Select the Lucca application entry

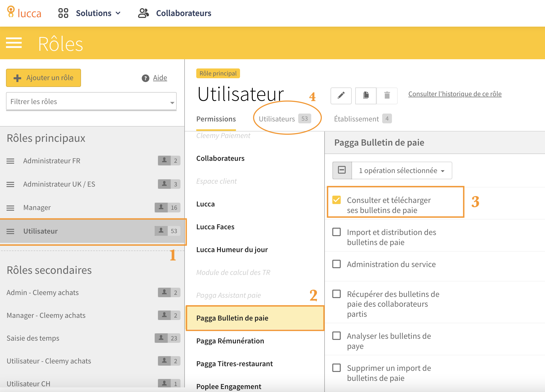[x=205, y=204]
